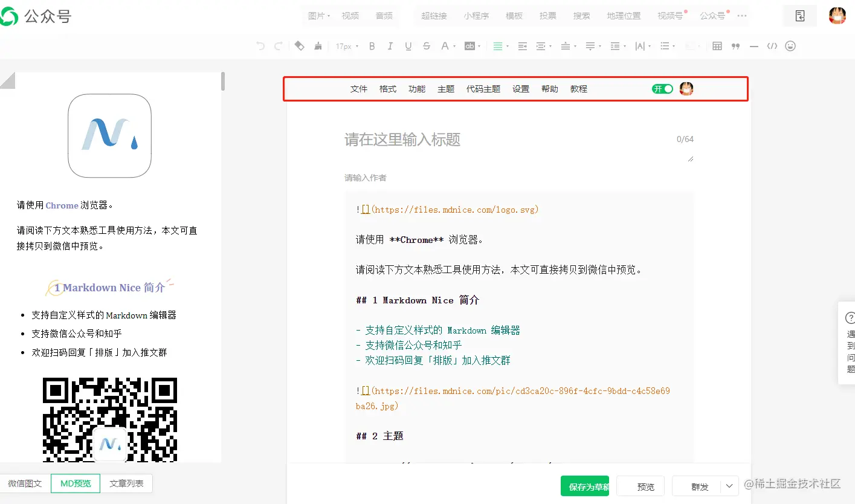Image resolution: width=855 pixels, height=504 pixels.
Task: Redo the last undone edit
Action: click(279, 46)
